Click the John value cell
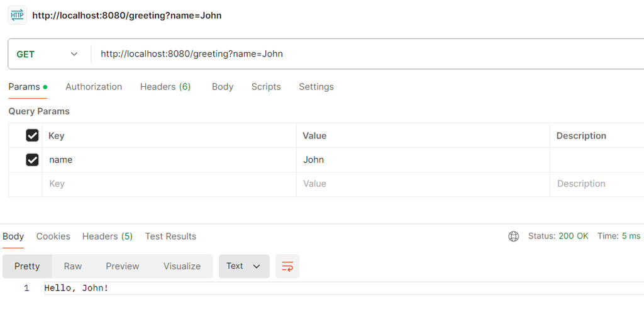Image resolution: width=644 pixels, height=319 pixels. 421,160
